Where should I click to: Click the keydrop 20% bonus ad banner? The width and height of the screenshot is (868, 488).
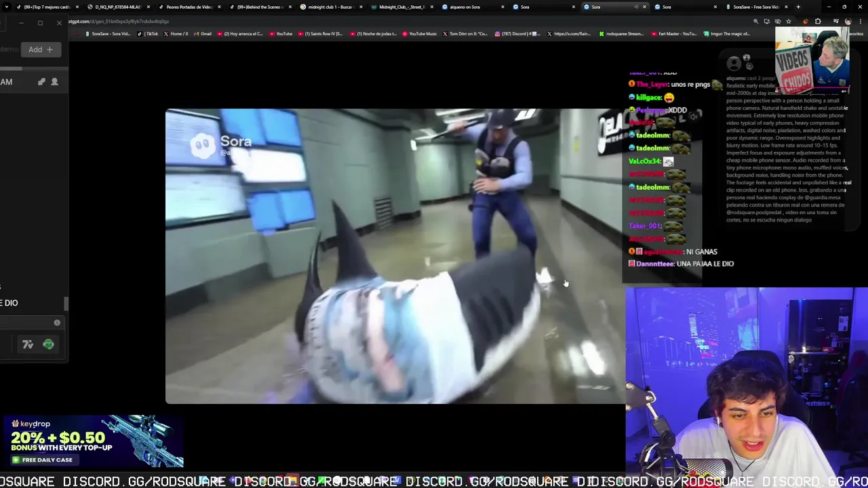tap(92, 442)
